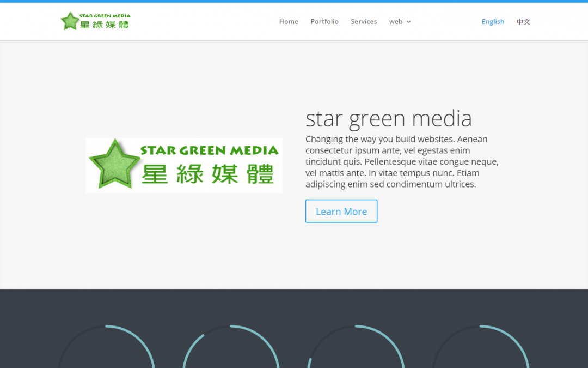The width and height of the screenshot is (588, 368).
Task: Open the Portfolio page
Action: (324, 21)
